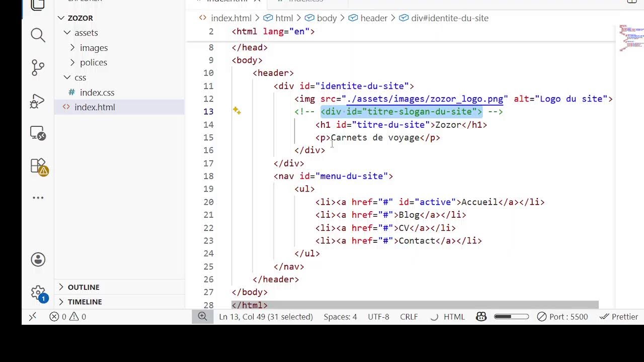The height and width of the screenshot is (362, 644).
Task: Show additional views via the ellipsis icon
Action: click(38, 198)
